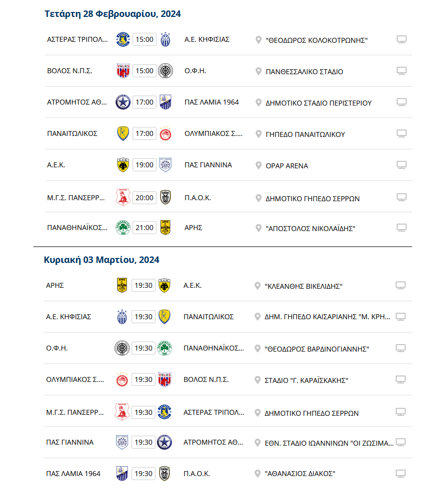Select venue ΔΗΜΟΤΙΚΟ ΣΤΑΔΙΟ ΠΕΡΙΣΤΕΡΙΟΥ

pos(318,103)
